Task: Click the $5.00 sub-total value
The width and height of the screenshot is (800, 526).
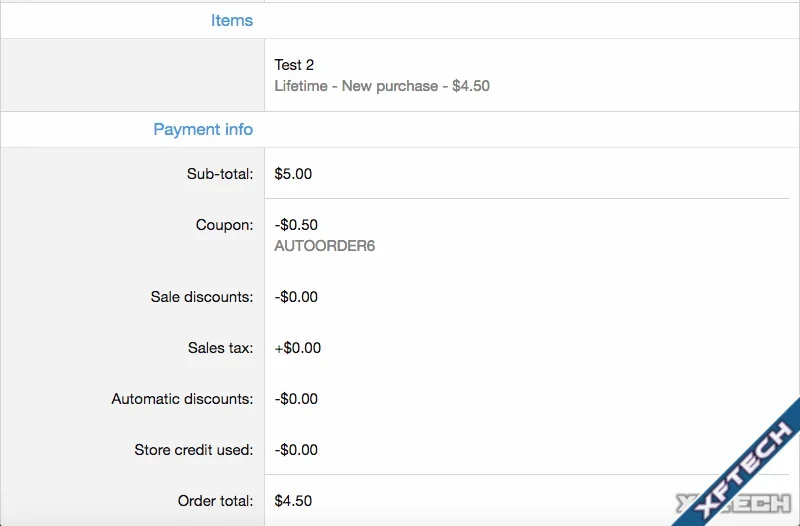Action: pos(293,174)
